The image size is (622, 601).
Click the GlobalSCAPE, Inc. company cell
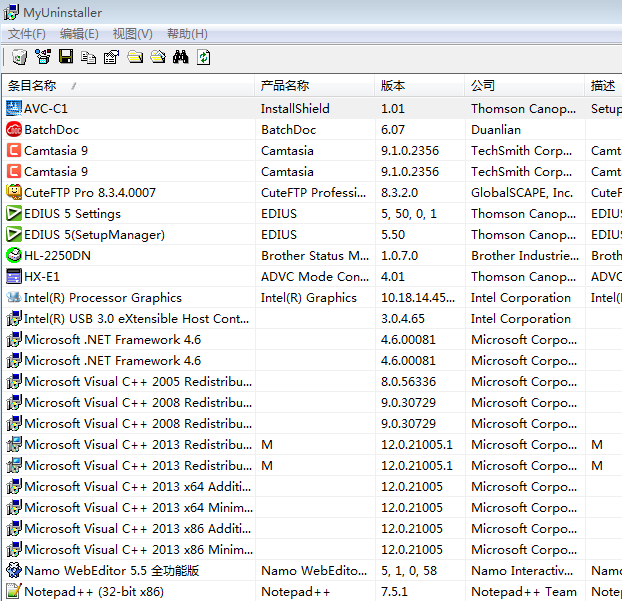tap(522, 193)
